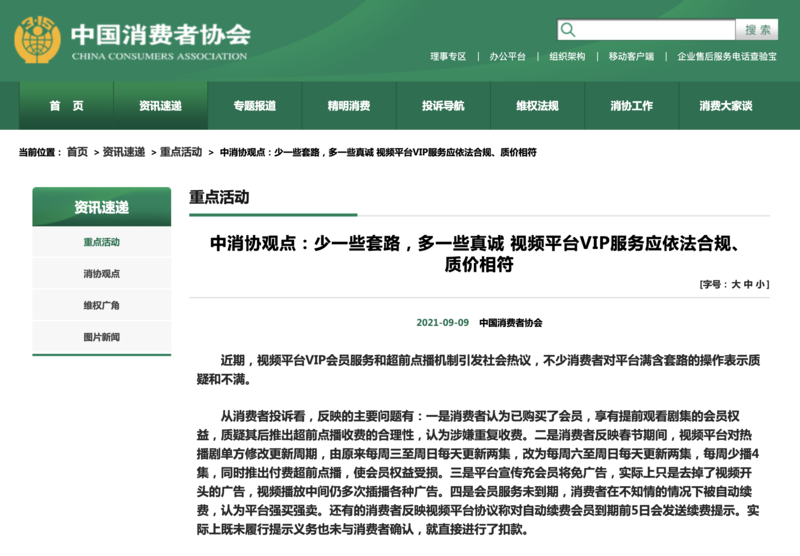
Task: Click the source 中国消费者协会 below the title
Action: [x=511, y=323]
